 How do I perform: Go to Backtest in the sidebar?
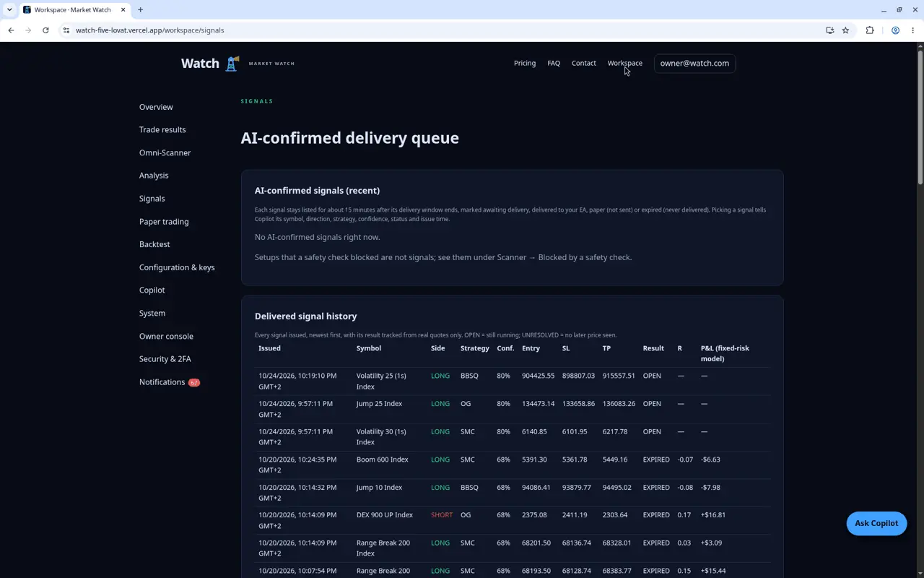(154, 244)
